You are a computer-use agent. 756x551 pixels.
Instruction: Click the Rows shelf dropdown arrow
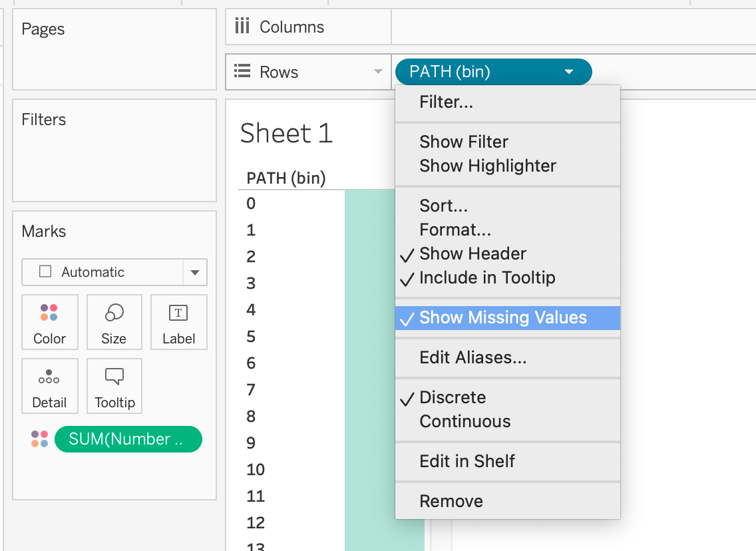[x=378, y=72]
